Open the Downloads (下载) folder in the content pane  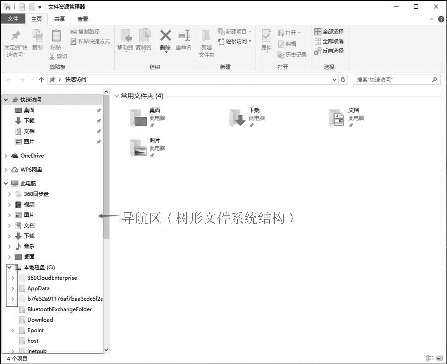[x=246, y=117]
